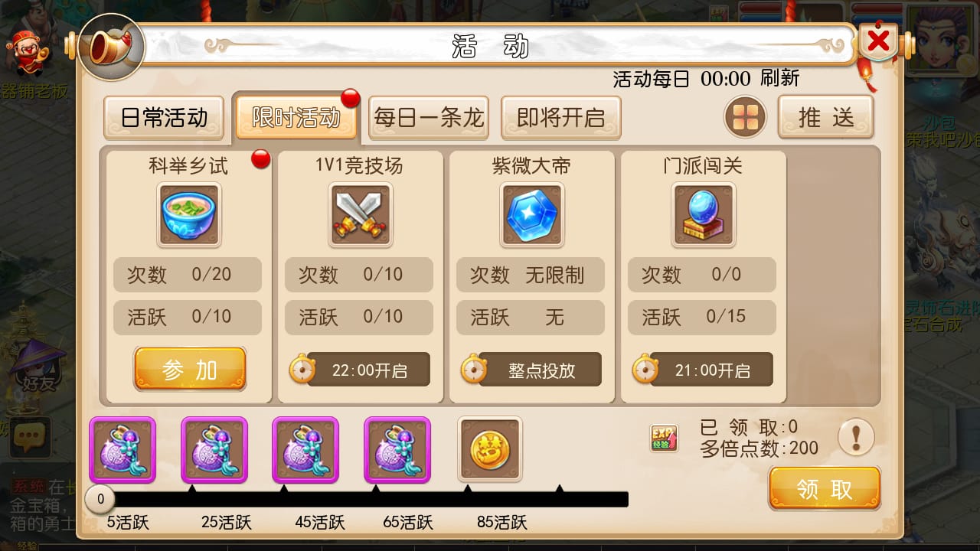Claim the 5活跃 purple pouch reward

pyautogui.click(x=122, y=450)
